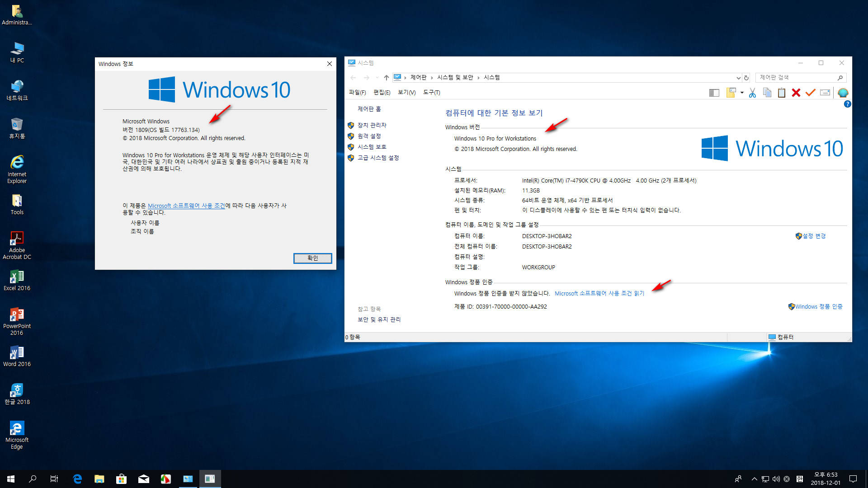Open File Explorer from the taskbar
This screenshot has width=868, height=488.
pyautogui.click(x=99, y=479)
